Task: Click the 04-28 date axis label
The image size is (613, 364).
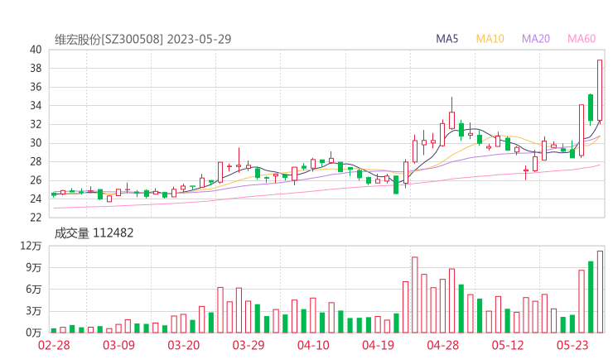Action: click(x=443, y=345)
